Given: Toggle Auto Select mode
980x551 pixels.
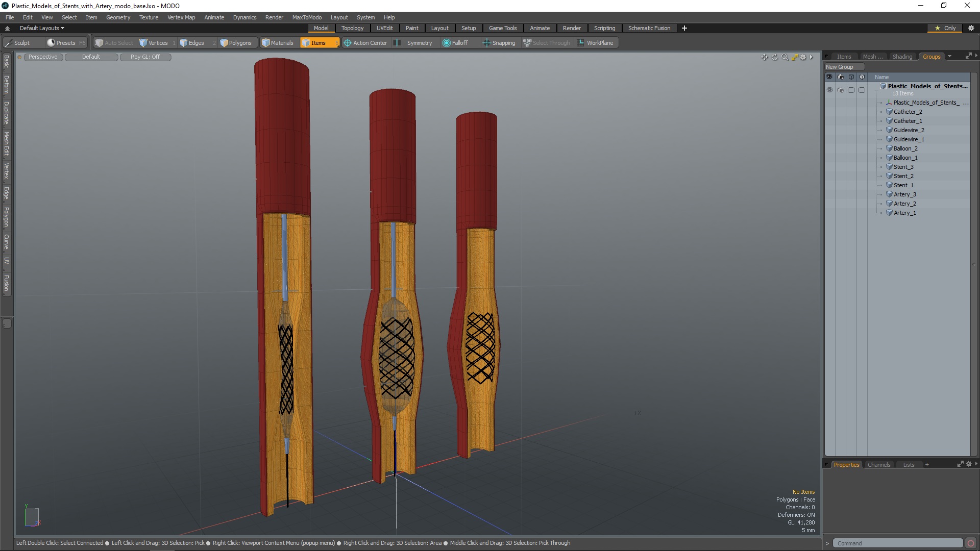Looking at the screenshot, I should [x=114, y=43].
